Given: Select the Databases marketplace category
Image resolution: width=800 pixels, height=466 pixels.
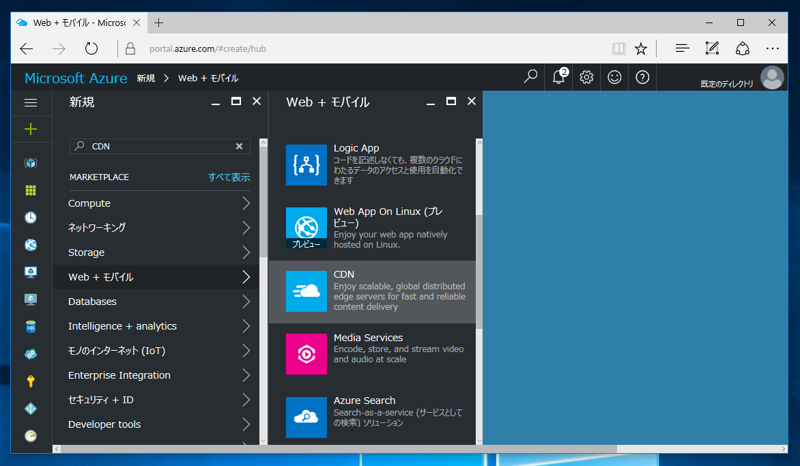Looking at the screenshot, I should point(156,301).
